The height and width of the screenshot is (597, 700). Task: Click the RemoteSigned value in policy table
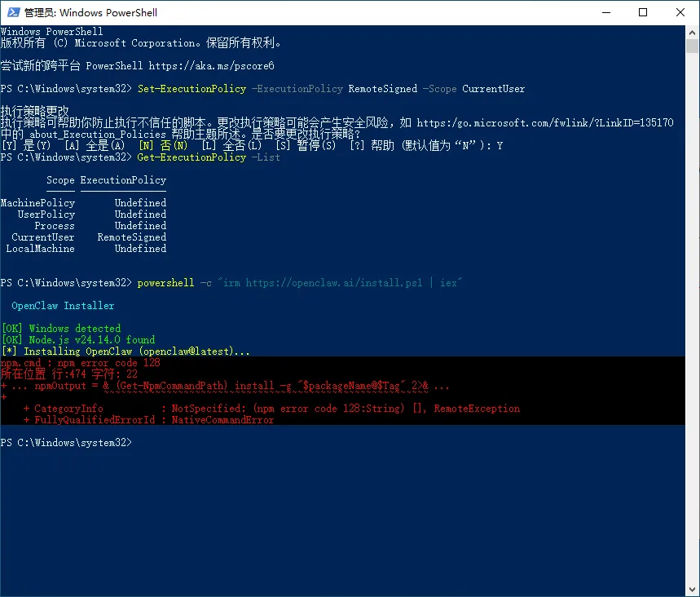(132, 237)
